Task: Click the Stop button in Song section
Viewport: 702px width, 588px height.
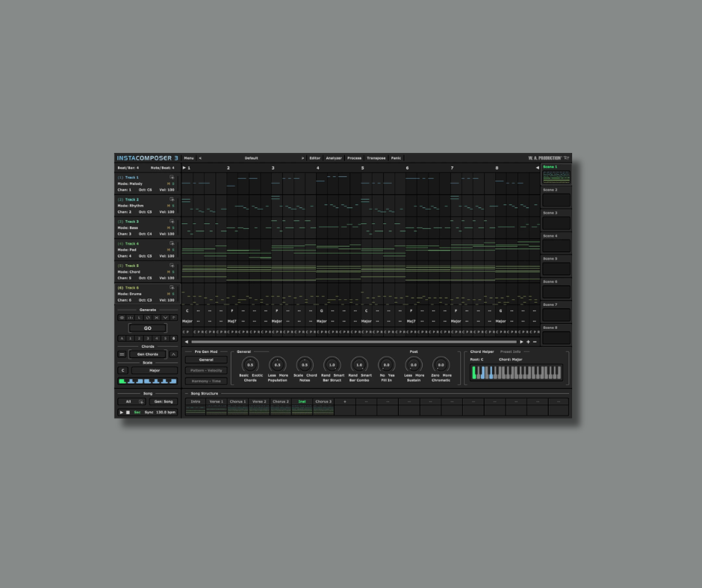Action: (x=128, y=412)
